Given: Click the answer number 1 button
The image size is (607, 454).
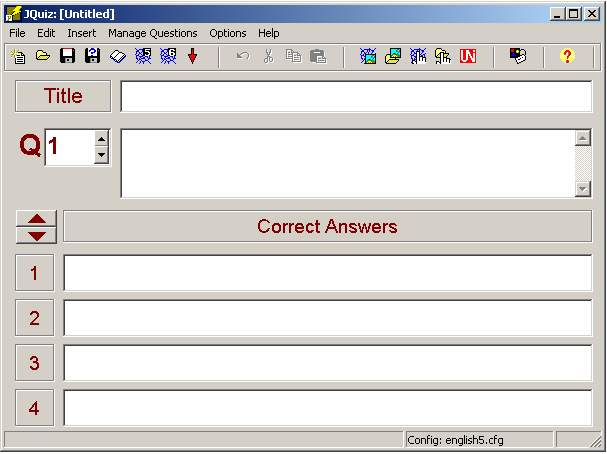Looking at the screenshot, I should click(x=34, y=273).
